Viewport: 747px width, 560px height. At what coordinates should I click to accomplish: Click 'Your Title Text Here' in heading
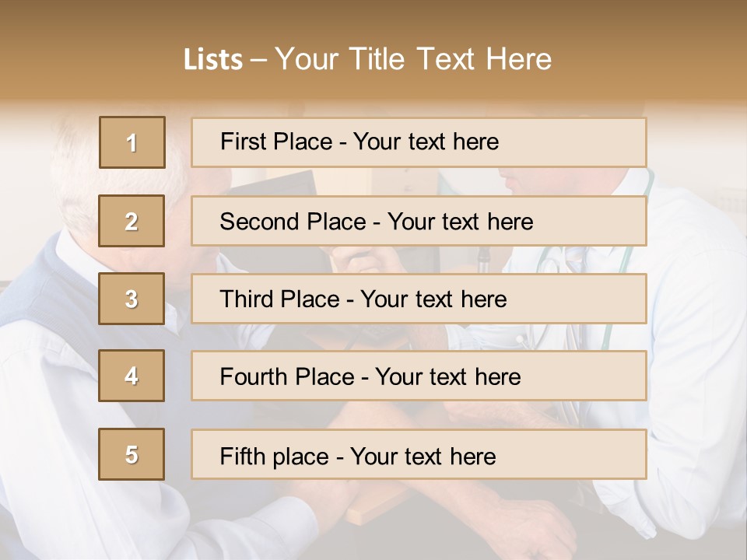point(413,59)
